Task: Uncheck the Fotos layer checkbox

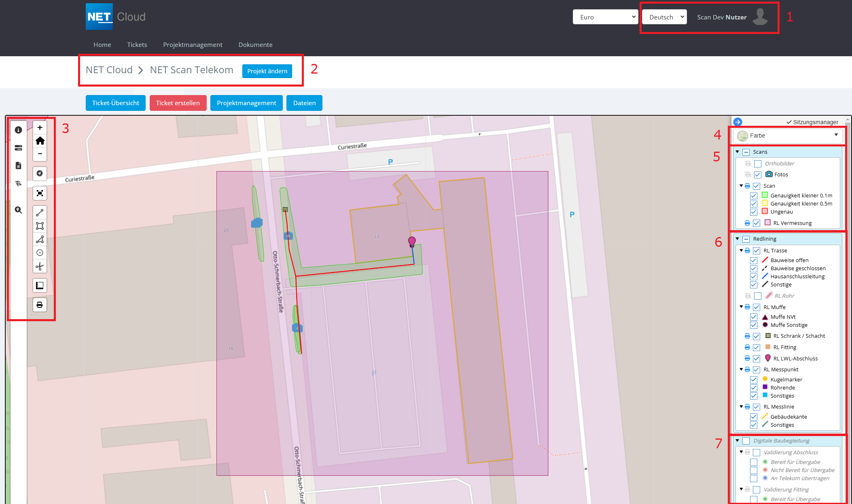Action: tap(758, 175)
